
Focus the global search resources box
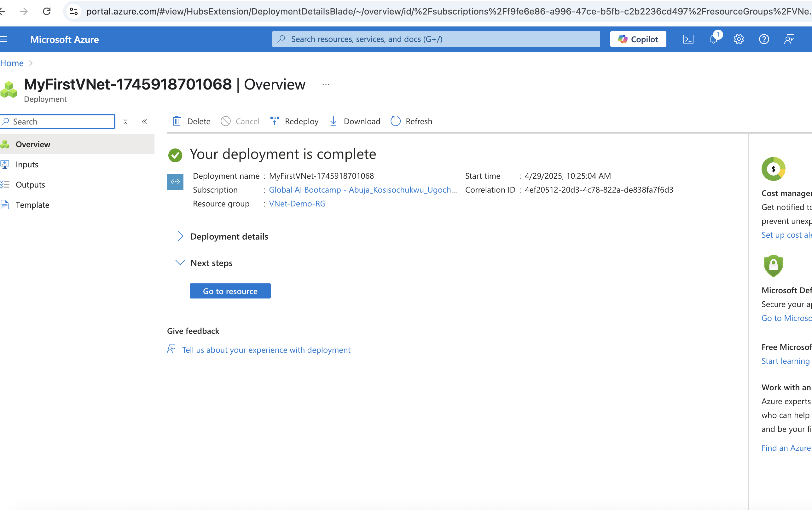[x=436, y=39]
